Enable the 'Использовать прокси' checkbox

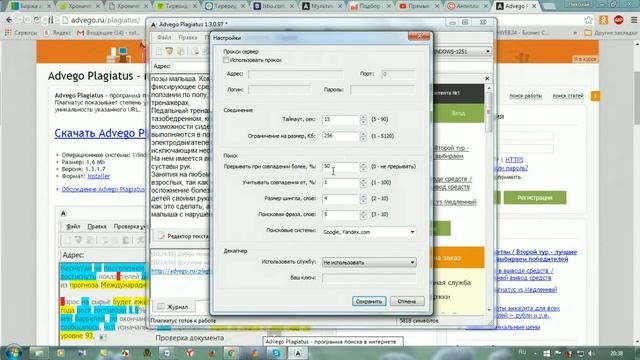[x=226, y=60]
